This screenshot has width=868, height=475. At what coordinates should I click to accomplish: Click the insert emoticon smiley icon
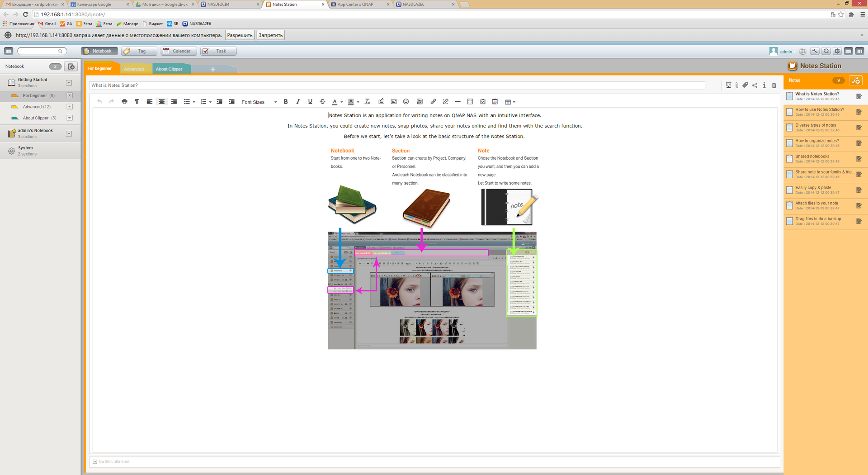point(406,102)
